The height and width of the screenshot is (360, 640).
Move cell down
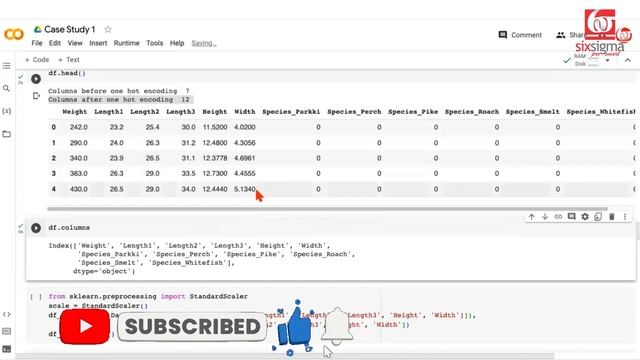click(545, 217)
